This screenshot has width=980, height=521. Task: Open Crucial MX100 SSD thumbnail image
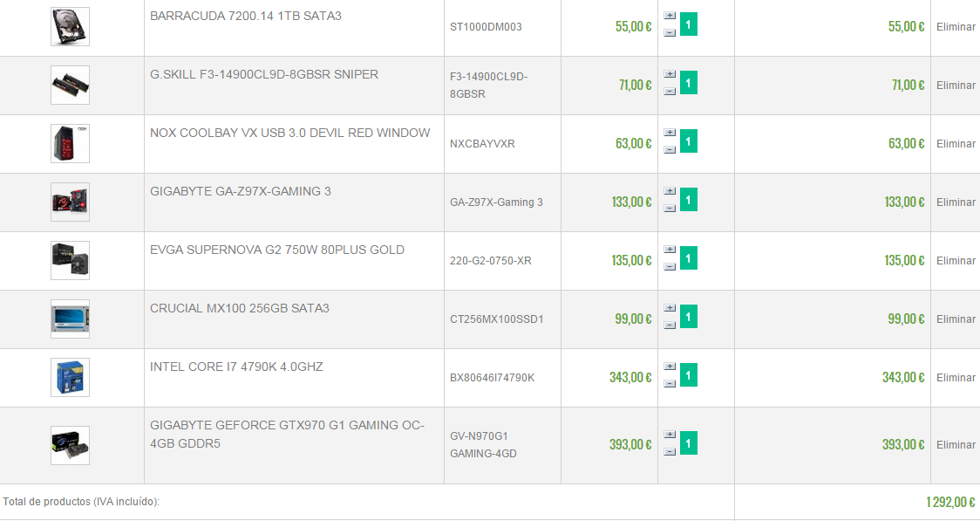click(x=70, y=319)
